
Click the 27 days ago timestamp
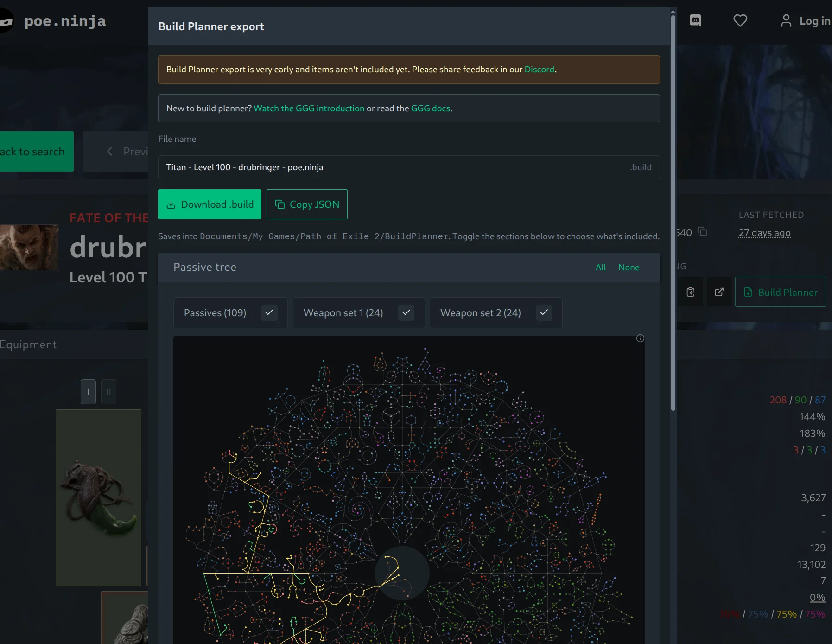point(765,233)
